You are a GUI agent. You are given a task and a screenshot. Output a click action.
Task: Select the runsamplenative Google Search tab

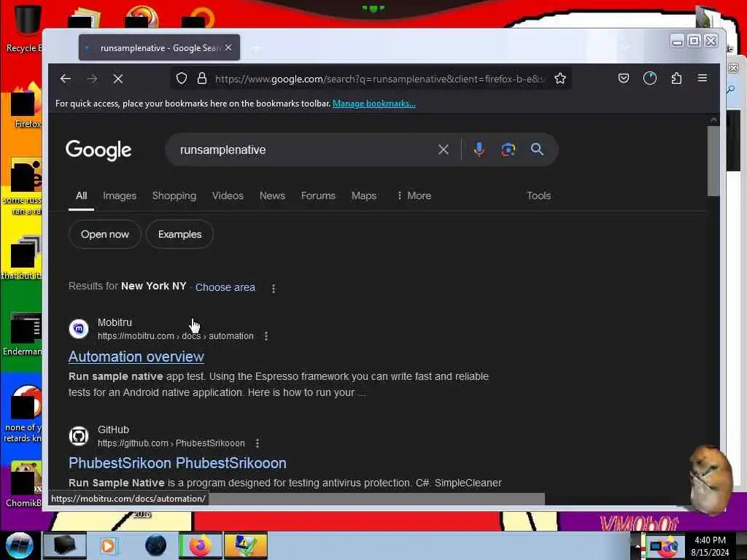(x=159, y=47)
